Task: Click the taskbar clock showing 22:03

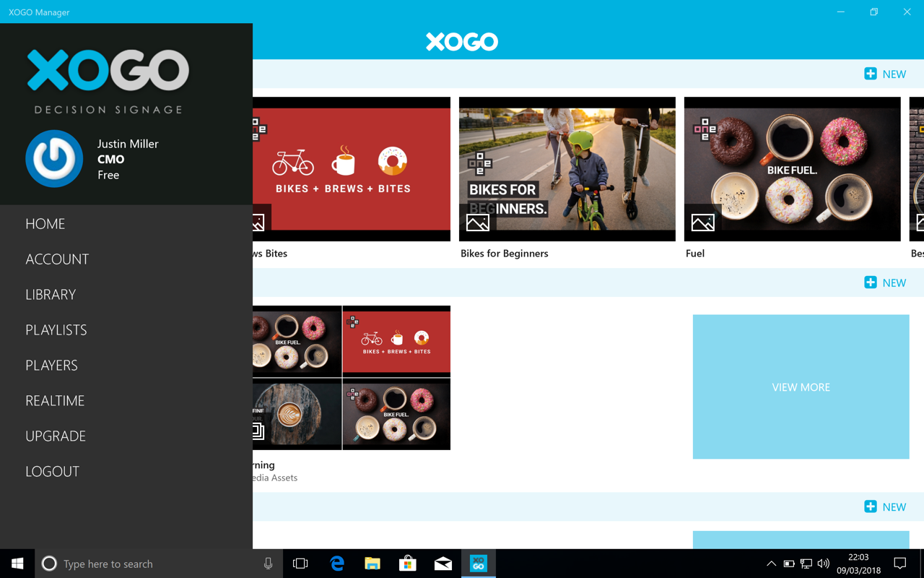Action: pos(858,564)
